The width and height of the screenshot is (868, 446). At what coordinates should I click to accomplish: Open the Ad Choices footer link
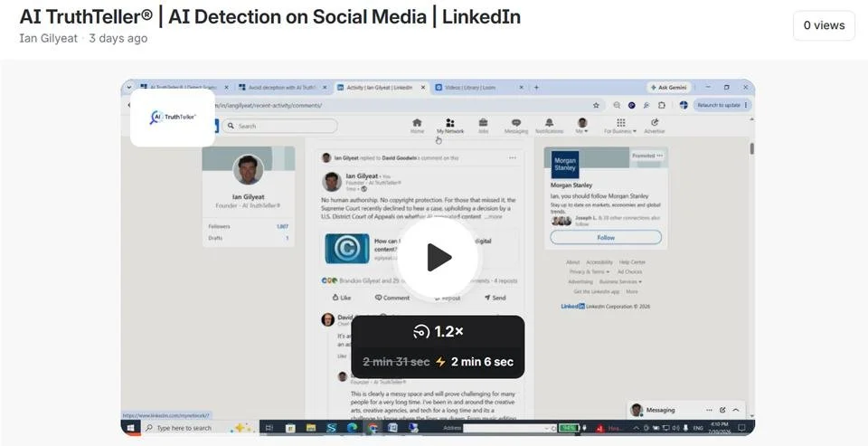[630, 272]
